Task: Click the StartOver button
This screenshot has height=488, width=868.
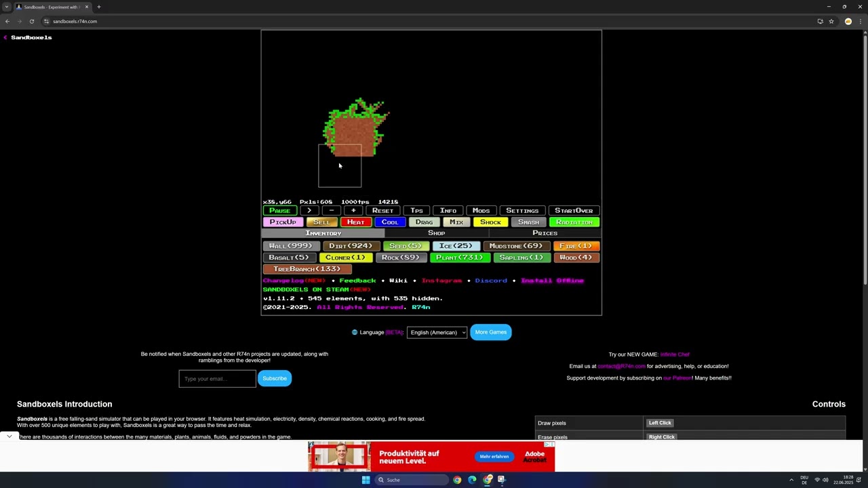Action: pos(574,211)
